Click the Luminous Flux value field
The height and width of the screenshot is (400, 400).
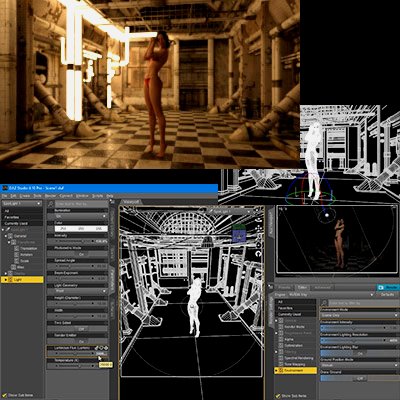tap(100, 354)
